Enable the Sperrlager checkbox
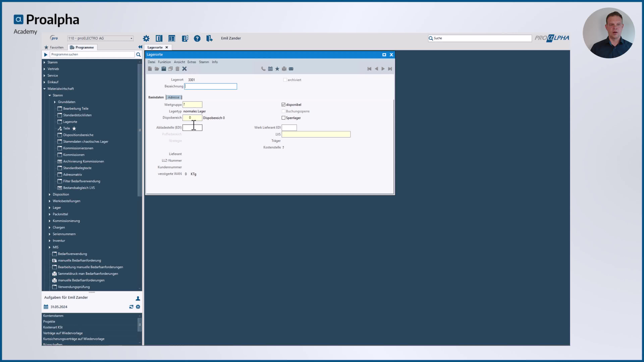Viewport: 644px width, 362px height. click(283, 118)
